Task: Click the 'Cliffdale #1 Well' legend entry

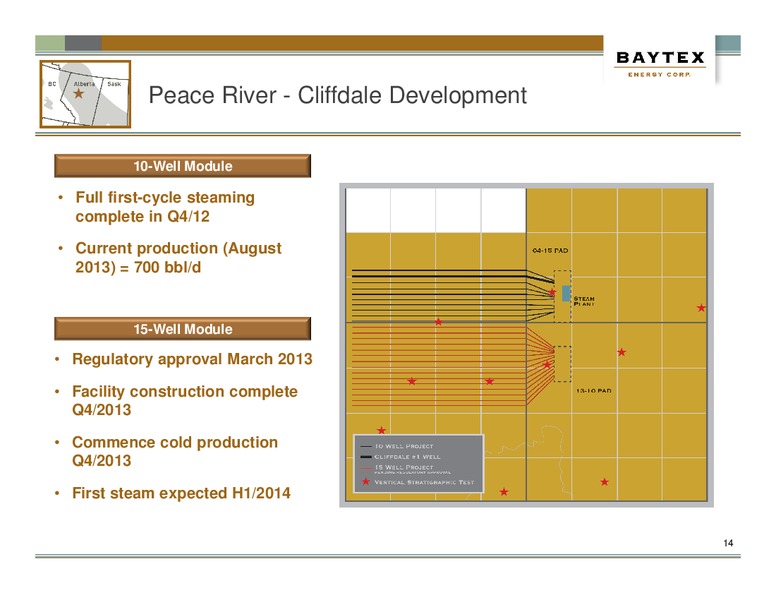Action: pos(400,456)
